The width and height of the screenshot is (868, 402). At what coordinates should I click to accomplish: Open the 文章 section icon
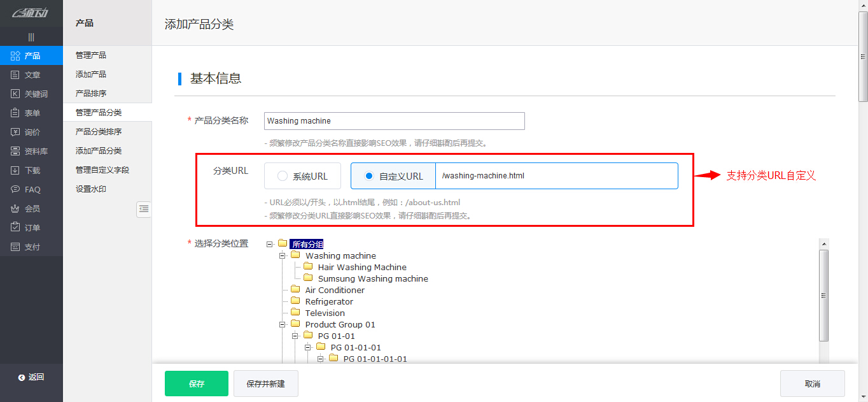pyautogui.click(x=16, y=75)
